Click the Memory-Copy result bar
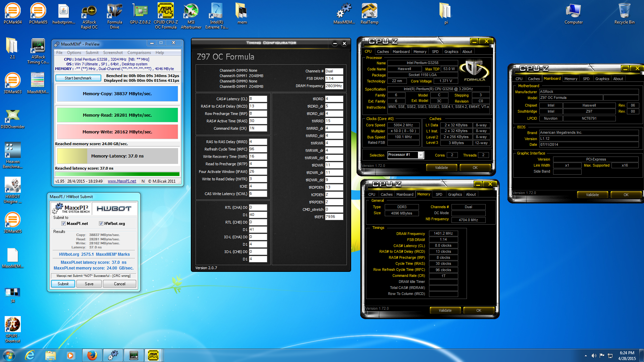Image resolution: width=644 pixels, height=362 pixels. pos(117,94)
